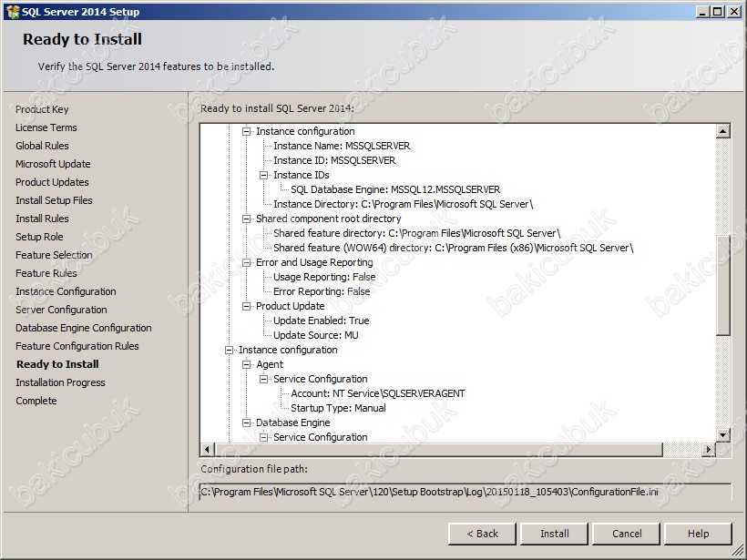
Task: Select Update Enabled: True row
Action: click(321, 321)
